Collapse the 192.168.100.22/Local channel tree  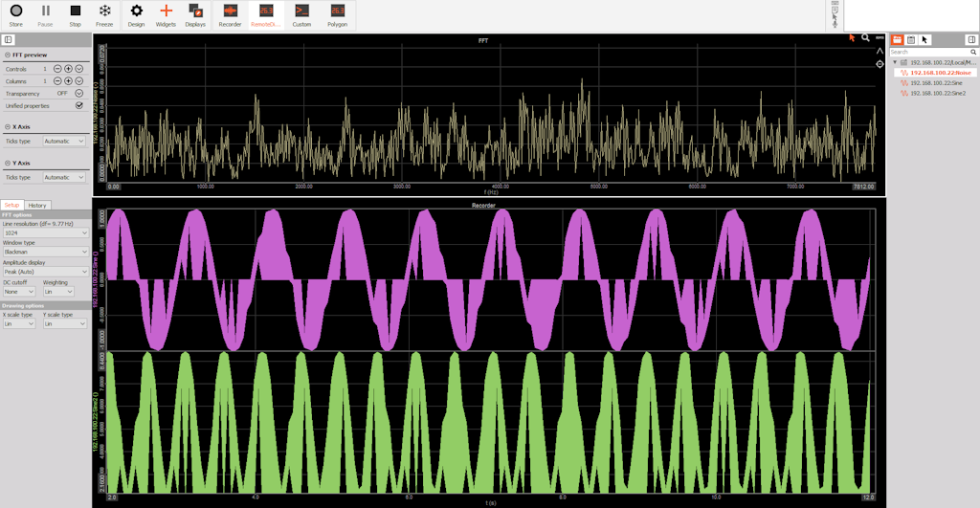tap(895, 62)
